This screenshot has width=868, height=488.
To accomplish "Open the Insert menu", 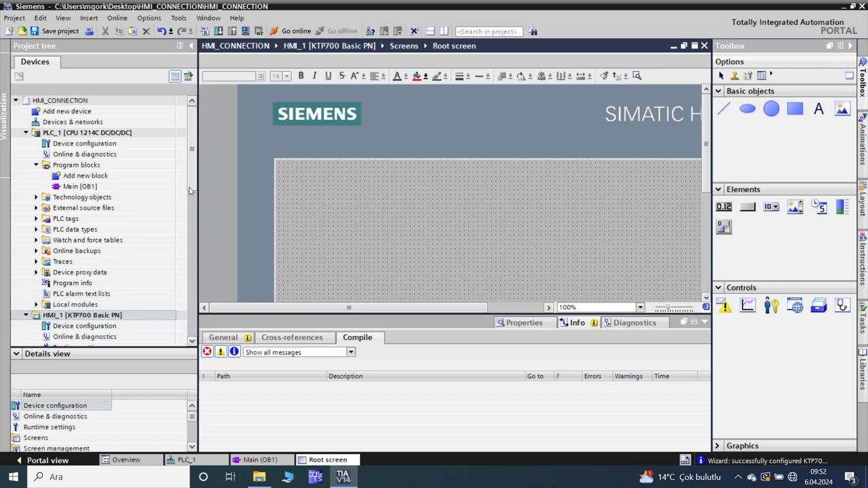I will 89,18.
